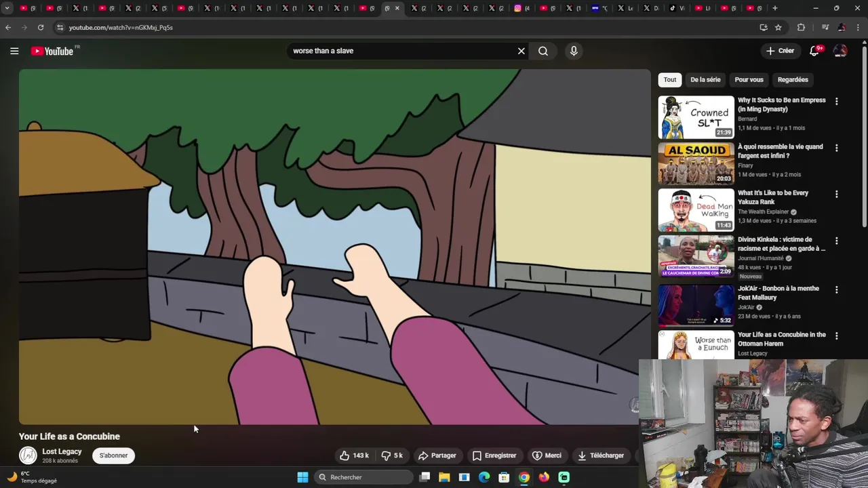Open options for Empress Ming Dynasty video
The width and height of the screenshot is (868, 488).
click(x=836, y=101)
